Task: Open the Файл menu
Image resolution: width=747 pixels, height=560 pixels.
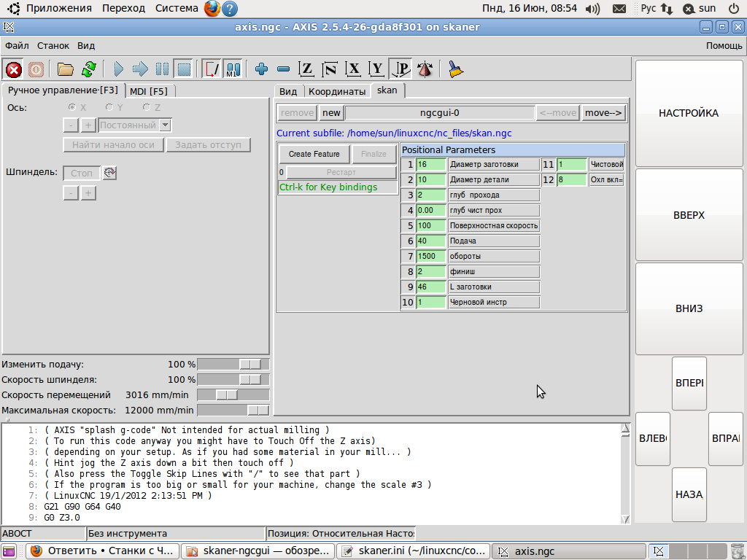Action: 17,45
